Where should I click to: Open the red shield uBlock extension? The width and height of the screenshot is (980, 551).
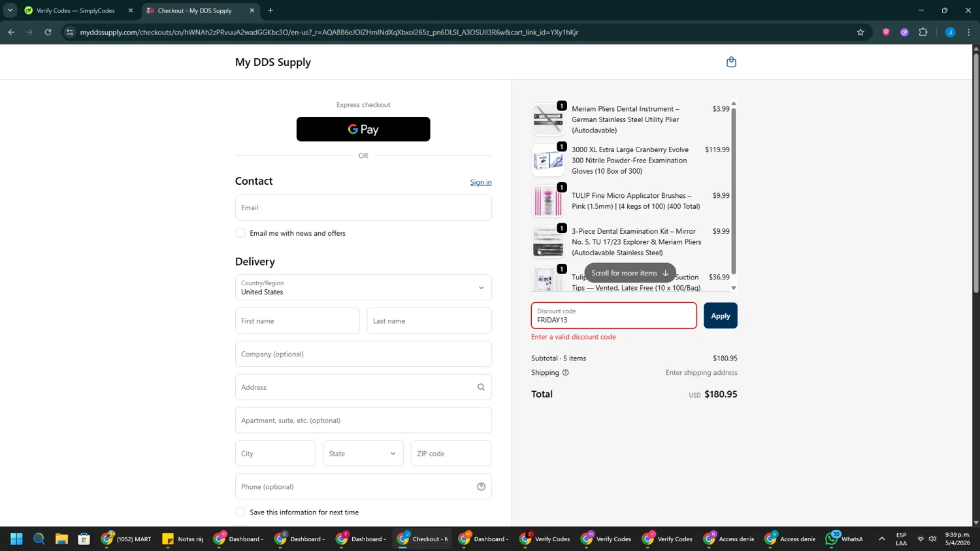pos(886,32)
